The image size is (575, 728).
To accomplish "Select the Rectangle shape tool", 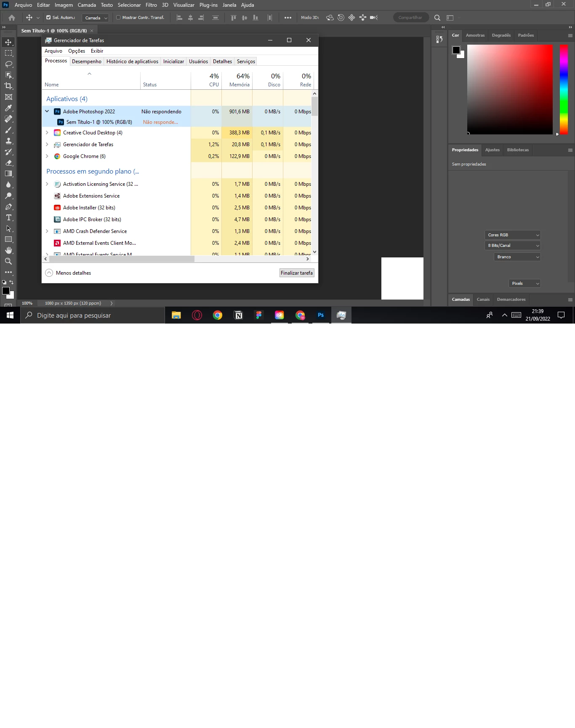I will (x=8, y=239).
